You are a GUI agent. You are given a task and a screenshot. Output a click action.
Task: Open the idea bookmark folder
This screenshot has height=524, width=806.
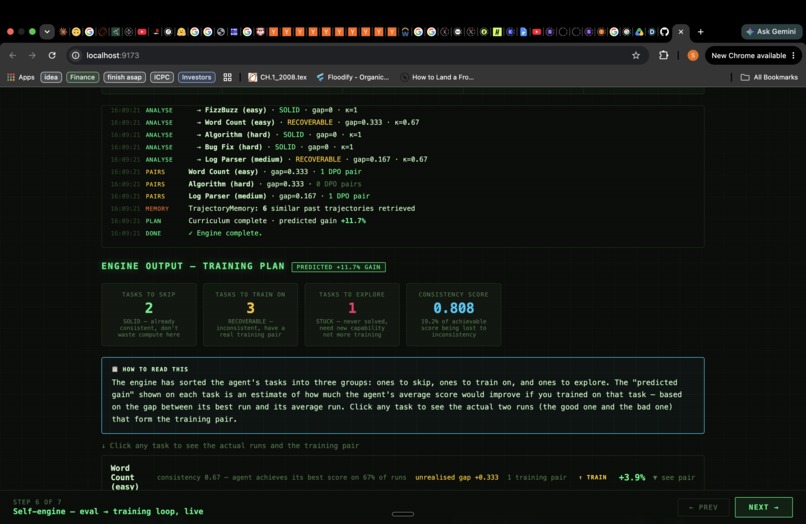[x=51, y=77]
